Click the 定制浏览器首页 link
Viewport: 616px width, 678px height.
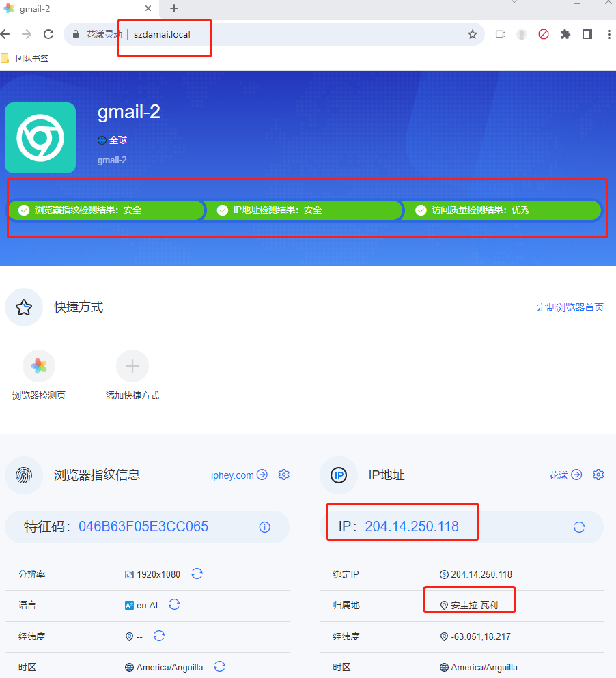point(570,307)
